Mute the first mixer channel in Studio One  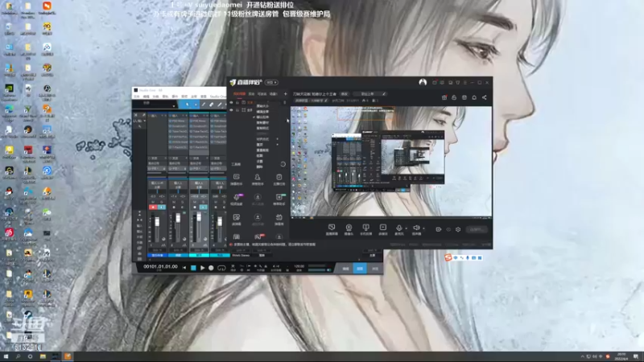[153, 202]
